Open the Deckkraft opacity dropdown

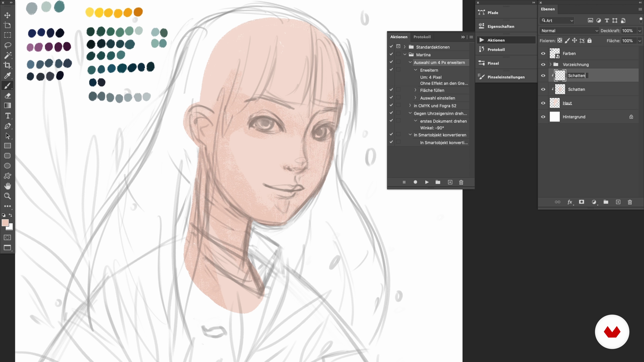[x=639, y=31]
